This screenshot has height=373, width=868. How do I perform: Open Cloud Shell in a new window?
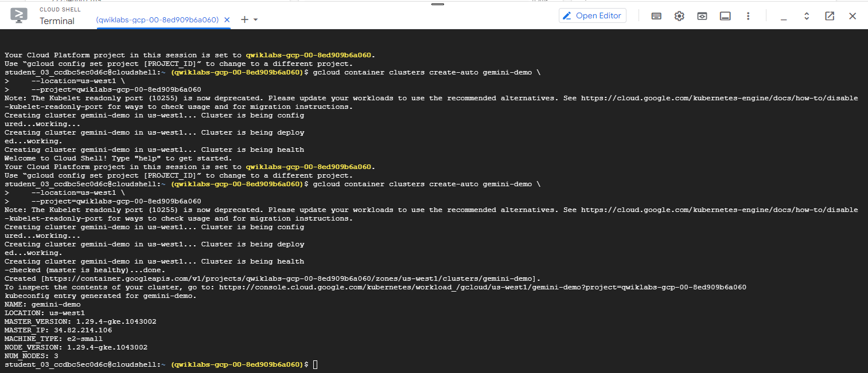coord(830,16)
